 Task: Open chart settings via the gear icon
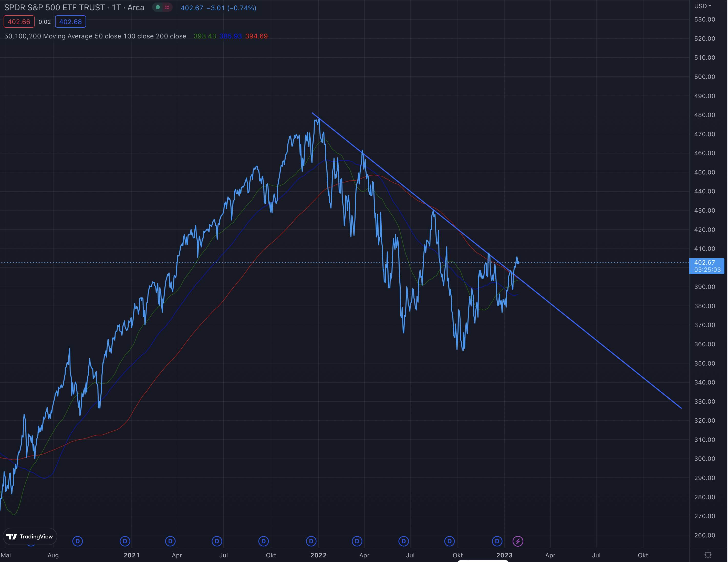click(x=708, y=555)
